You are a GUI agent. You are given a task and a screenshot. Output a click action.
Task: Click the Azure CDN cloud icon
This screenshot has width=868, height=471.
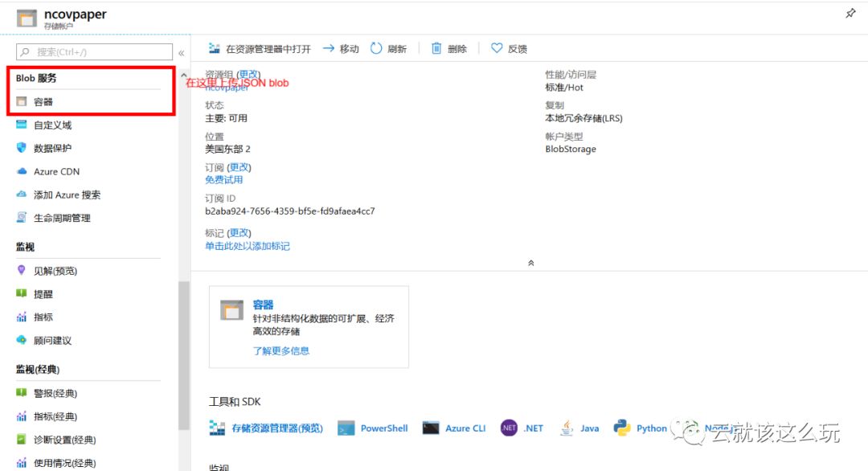tap(22, 171)
